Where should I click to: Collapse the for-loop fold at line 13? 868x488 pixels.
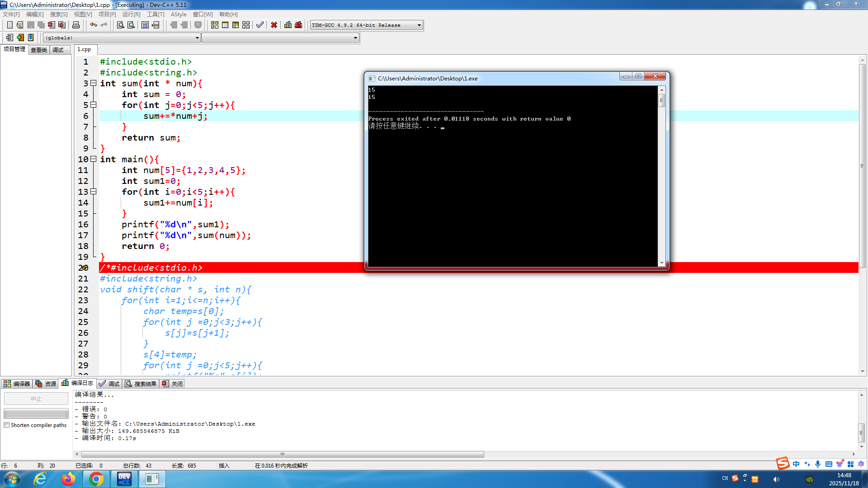[x=94, y=192]
